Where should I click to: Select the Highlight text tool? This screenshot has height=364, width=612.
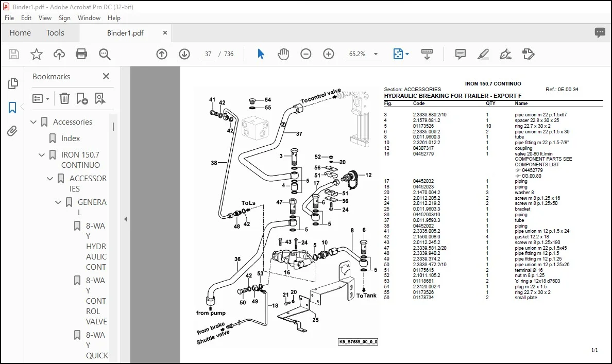(483, 54)
